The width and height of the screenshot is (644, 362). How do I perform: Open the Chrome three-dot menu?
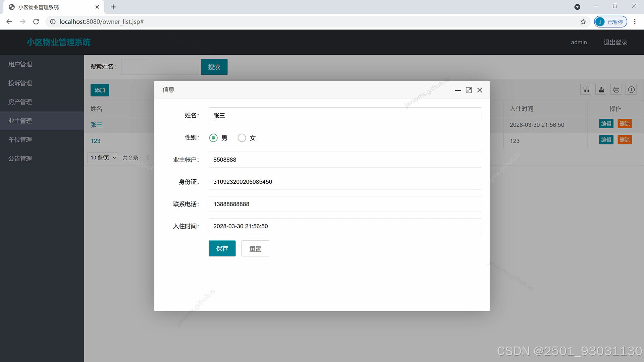tap(635, 22)
